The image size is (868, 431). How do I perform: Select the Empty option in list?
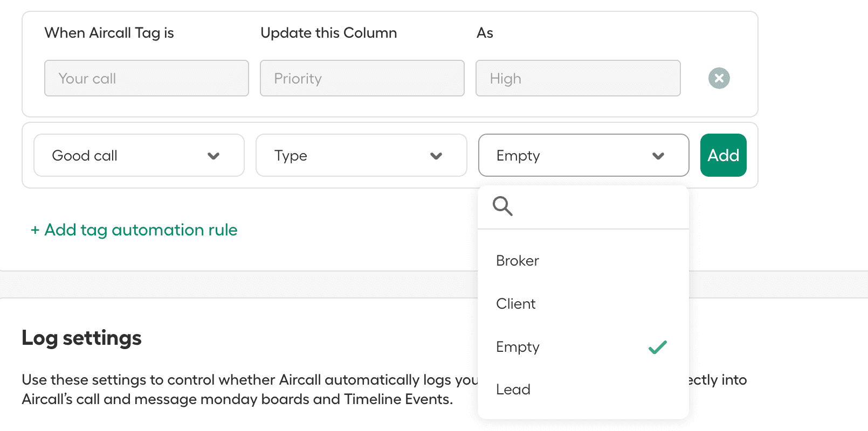point(518,347)
